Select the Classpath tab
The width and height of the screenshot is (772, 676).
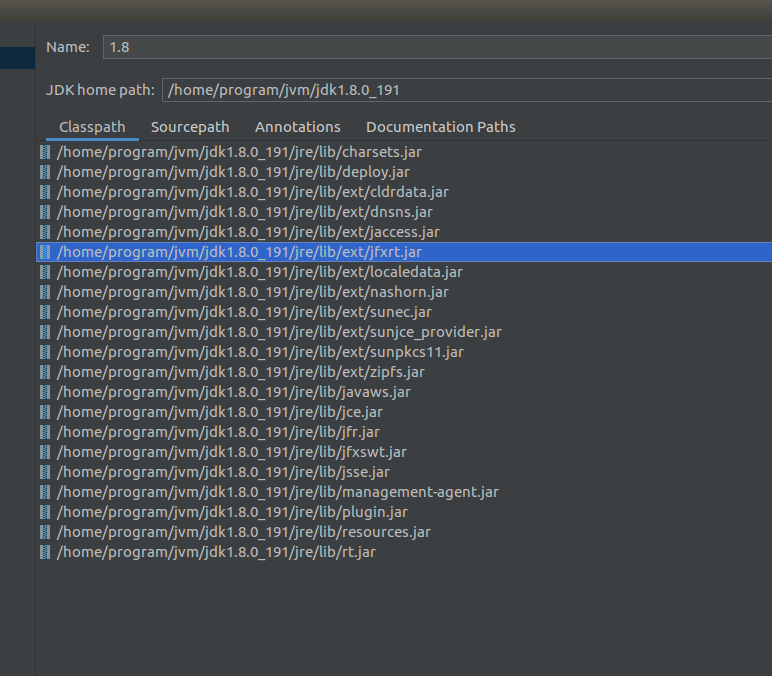(x=92, y=127)
